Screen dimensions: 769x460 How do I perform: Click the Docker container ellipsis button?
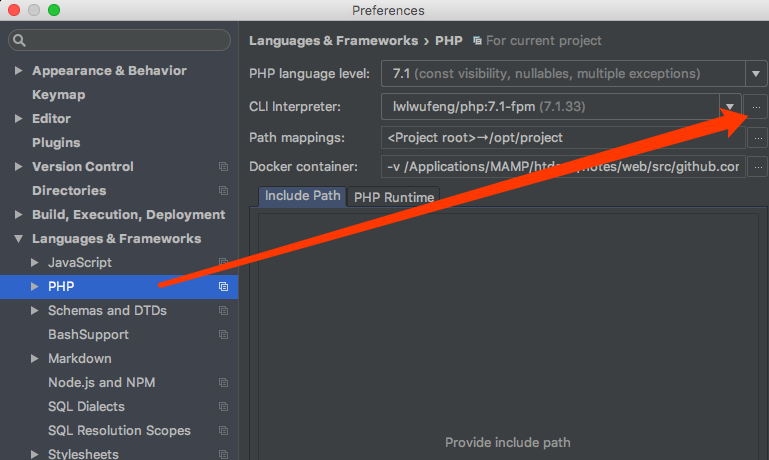click(757, 167)
